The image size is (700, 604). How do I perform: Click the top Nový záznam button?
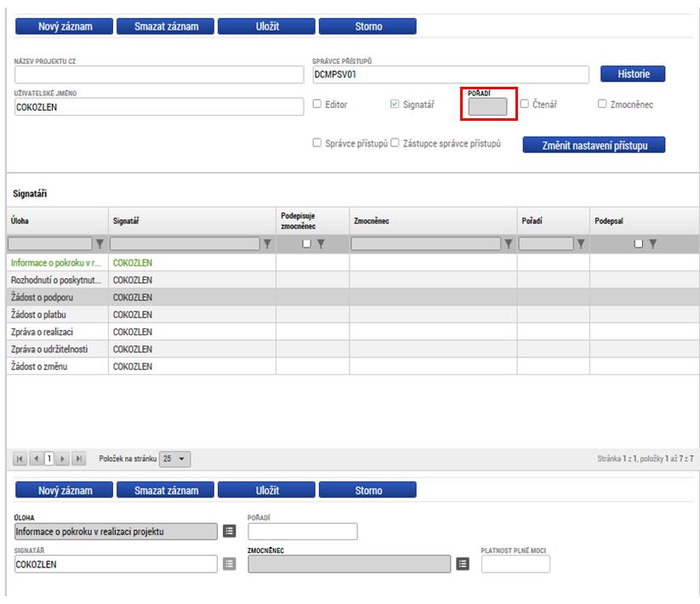pos(64,26)
